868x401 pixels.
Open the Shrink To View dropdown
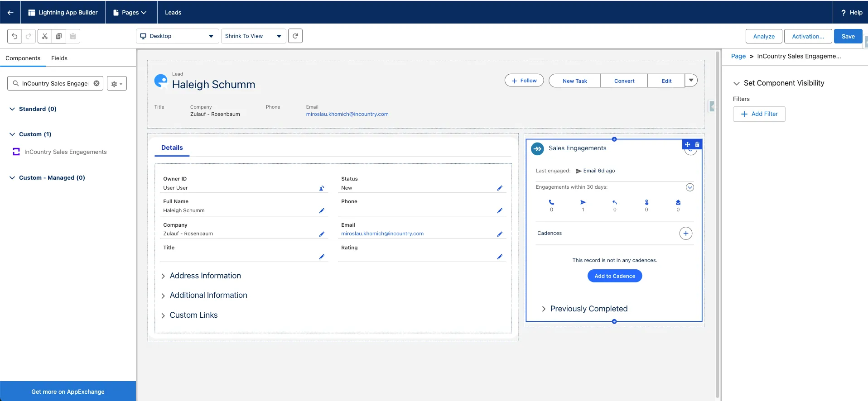click(x=253, y=36)
